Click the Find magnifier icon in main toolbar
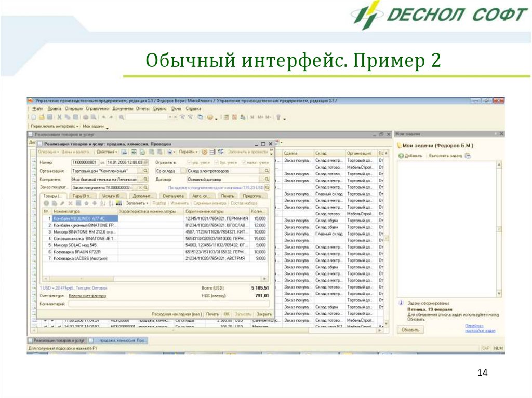This screenshot has height=398, width=532. (x=121, y=117)
